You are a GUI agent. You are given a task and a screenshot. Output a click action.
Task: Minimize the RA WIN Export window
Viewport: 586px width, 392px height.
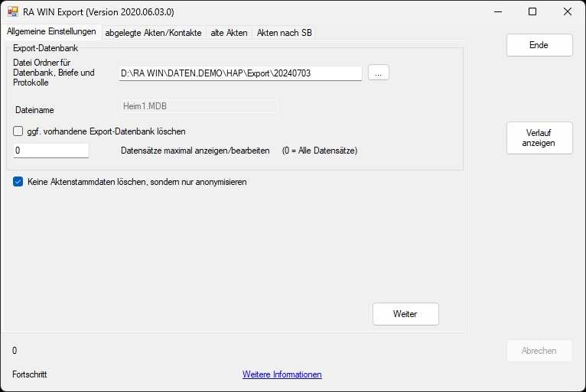point(498,12)
